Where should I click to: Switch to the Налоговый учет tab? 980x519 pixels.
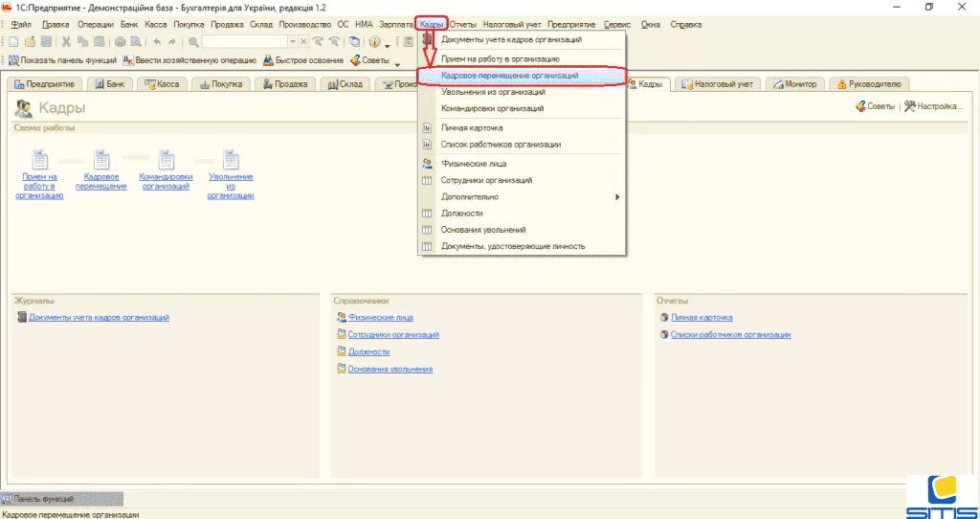click(x=718, y=84)
